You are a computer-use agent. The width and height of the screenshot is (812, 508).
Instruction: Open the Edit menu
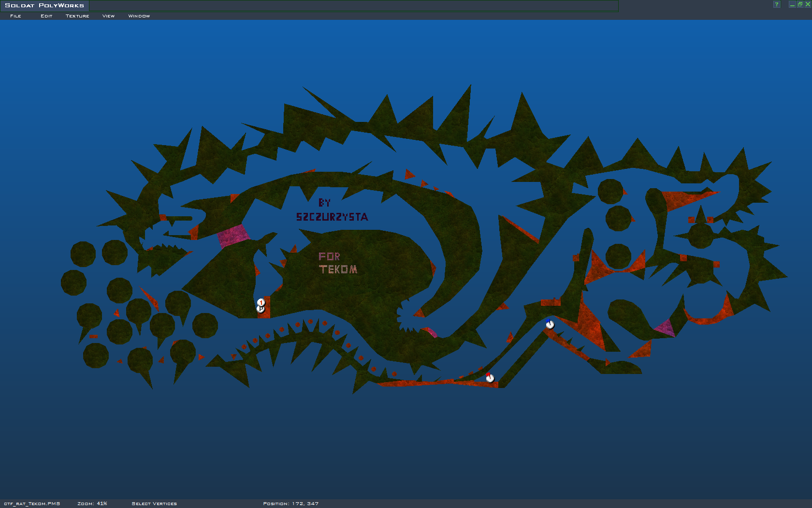pyautogui.click(x=46, y=16)
